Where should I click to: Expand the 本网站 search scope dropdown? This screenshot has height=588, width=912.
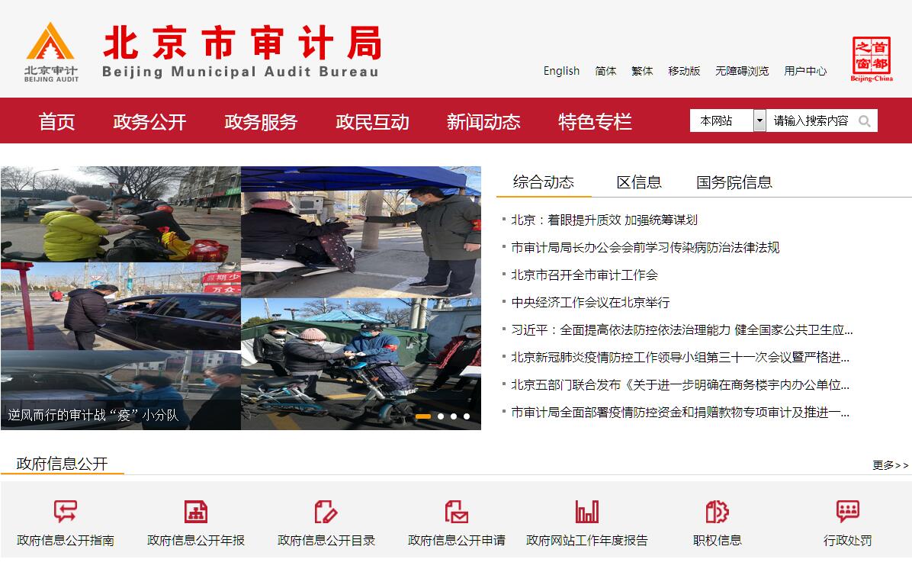tap(759, 120)
